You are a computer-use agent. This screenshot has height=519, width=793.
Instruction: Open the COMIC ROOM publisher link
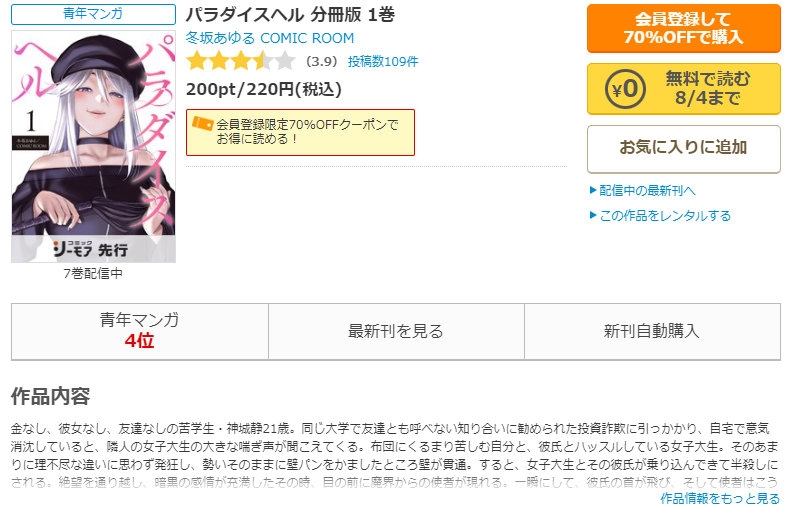[x=307, y=38]
